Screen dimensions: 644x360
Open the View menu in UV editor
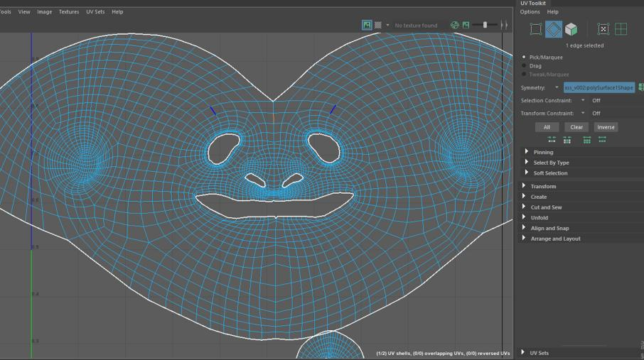point(24,12)
